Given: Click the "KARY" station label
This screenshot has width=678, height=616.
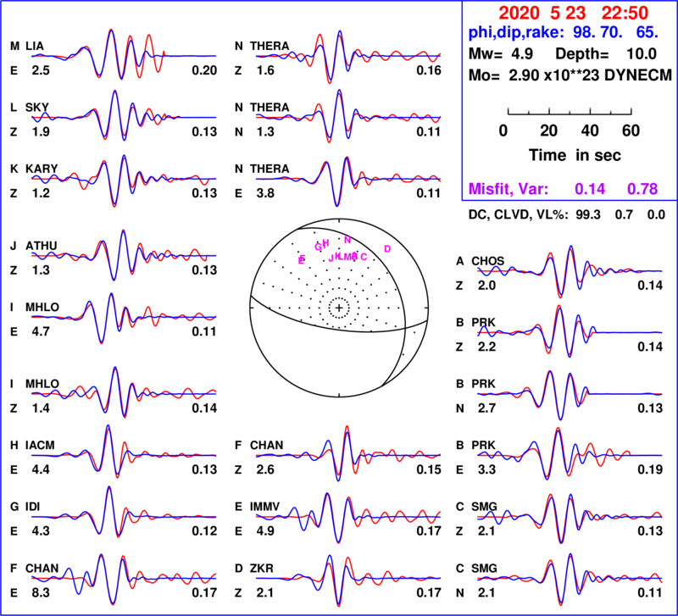Looking at the screenshot, I should [42, 169].
